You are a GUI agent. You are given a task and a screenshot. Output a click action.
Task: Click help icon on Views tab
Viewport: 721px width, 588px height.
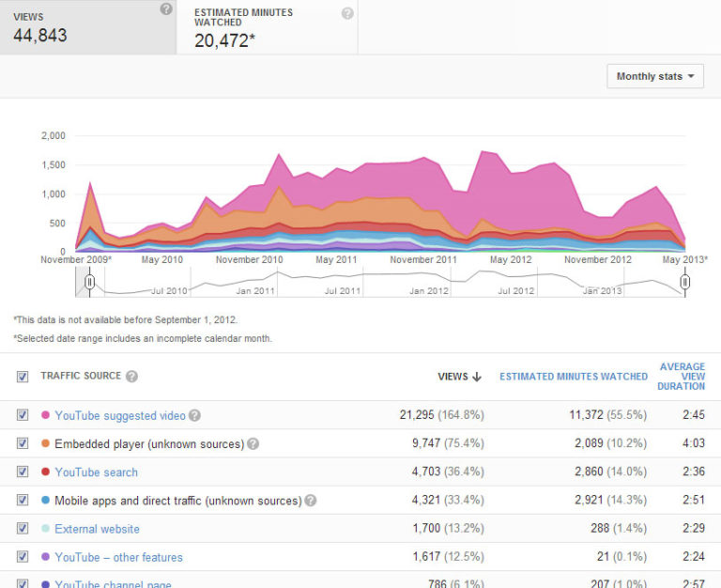(x=166, y=9)
